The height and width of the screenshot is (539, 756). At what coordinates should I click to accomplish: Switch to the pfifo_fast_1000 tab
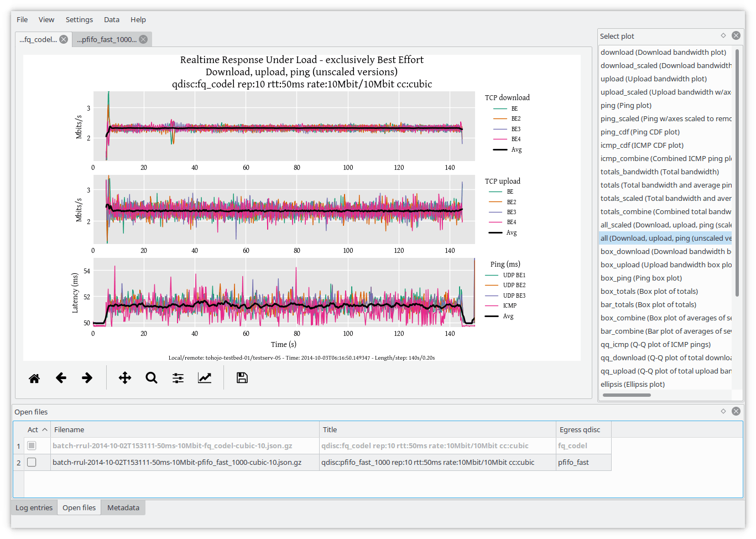click(108, 39)
